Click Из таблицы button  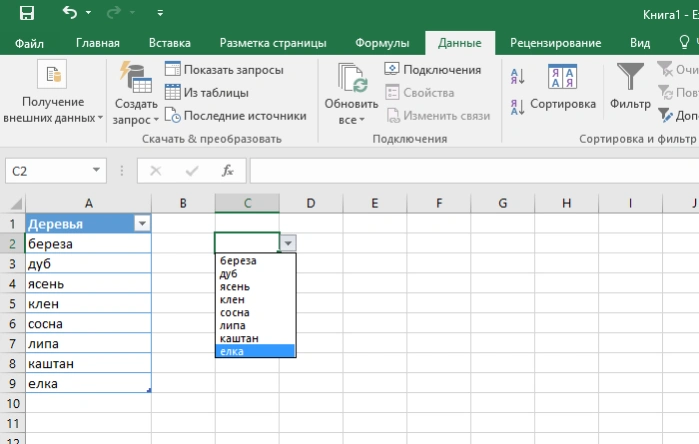click(207, 92)
